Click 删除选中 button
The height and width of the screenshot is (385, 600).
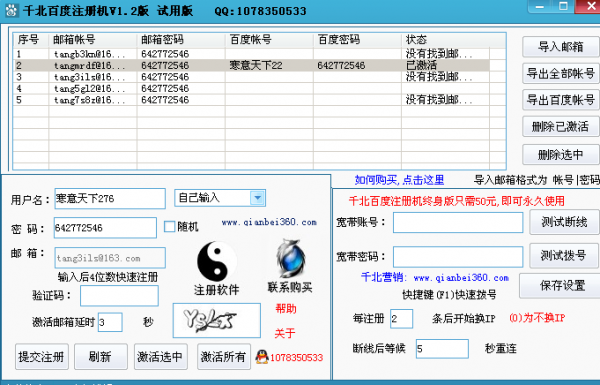561,155
